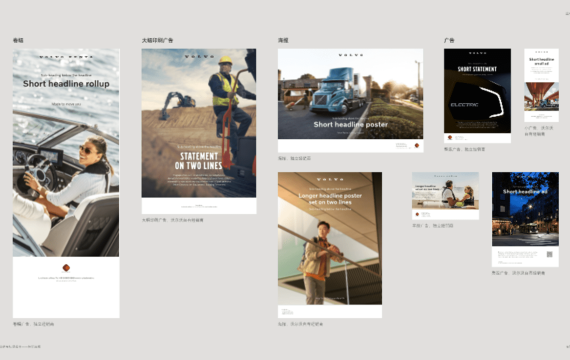This screenshot has height=360, width=570.
Task: Click the 'Short headline poster' text
Action: (x=350, y=124)
